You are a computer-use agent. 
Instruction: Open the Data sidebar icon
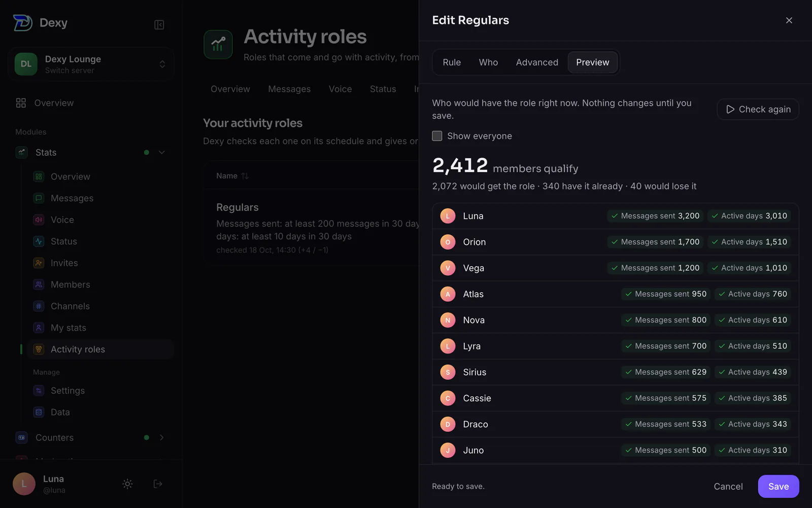[39, 412]
